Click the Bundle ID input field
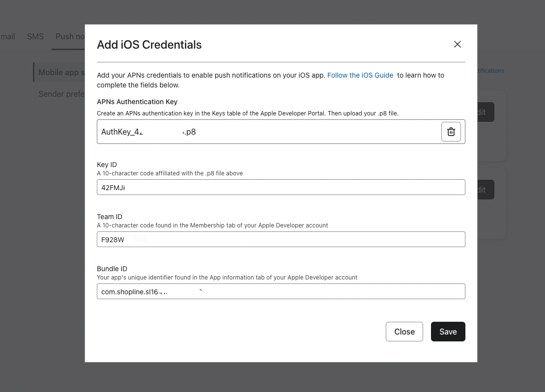Image resolution: width=545 pixels, height=392 pixels. click(281, 291)
